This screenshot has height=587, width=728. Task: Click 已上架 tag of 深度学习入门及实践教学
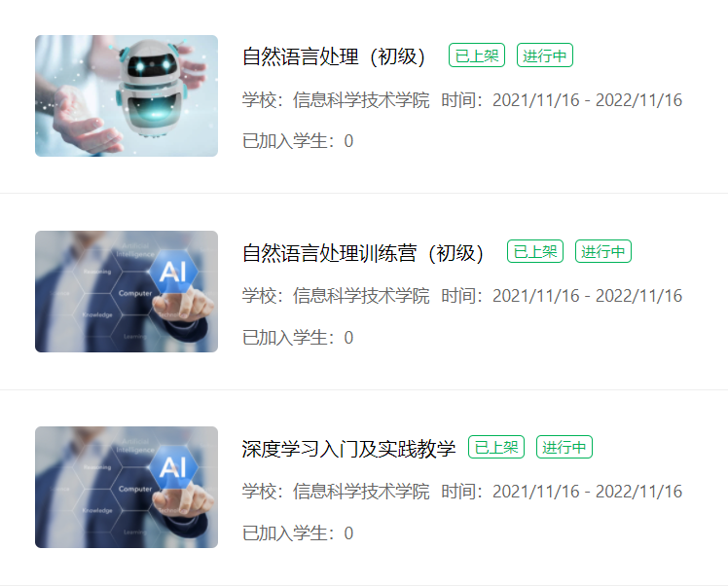[x=496, y=447]
